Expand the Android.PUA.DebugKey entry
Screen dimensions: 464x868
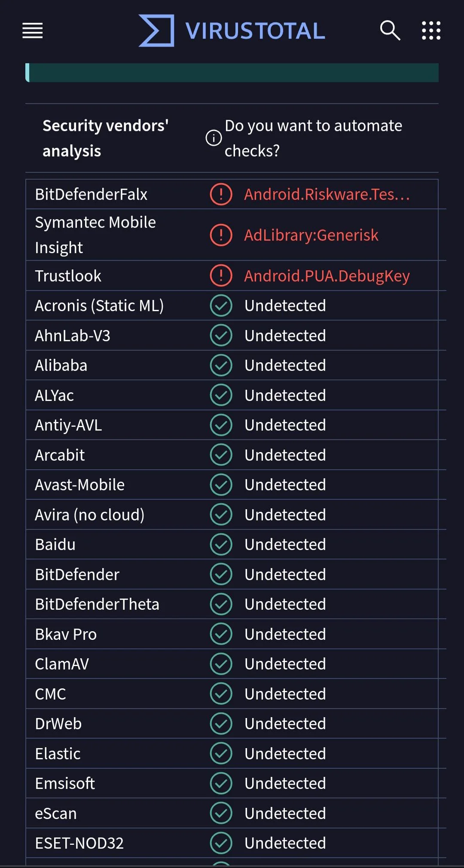coord(327,276)
